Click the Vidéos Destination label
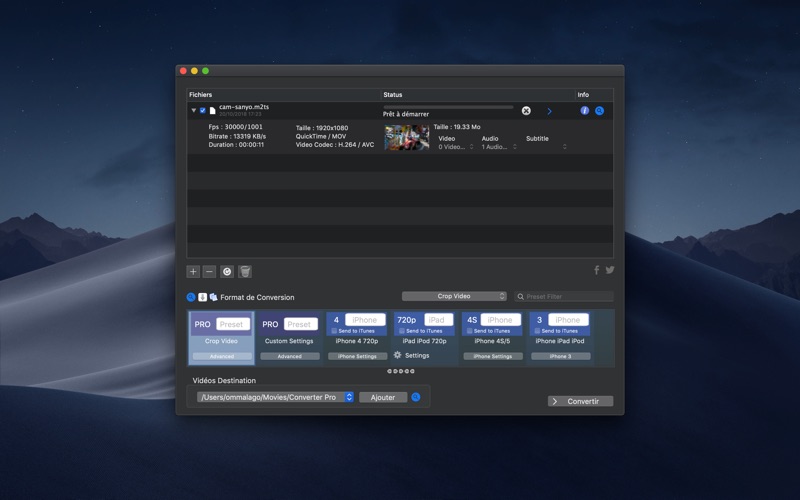800x500 pixels. point(224,381)
